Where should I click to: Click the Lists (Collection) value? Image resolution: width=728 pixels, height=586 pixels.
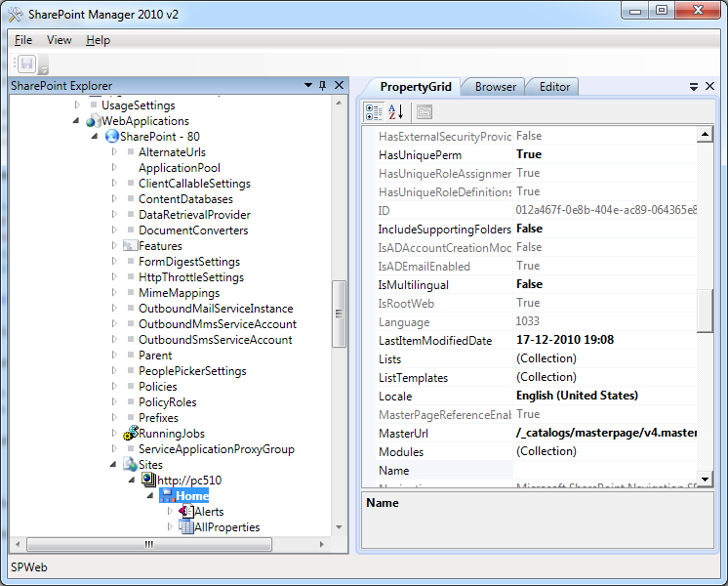(546, 358)
